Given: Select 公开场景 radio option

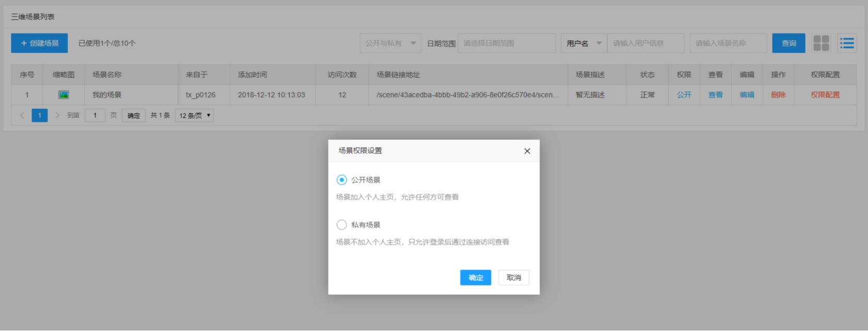Looking at the screenshot, I should (x=341, y=180).
